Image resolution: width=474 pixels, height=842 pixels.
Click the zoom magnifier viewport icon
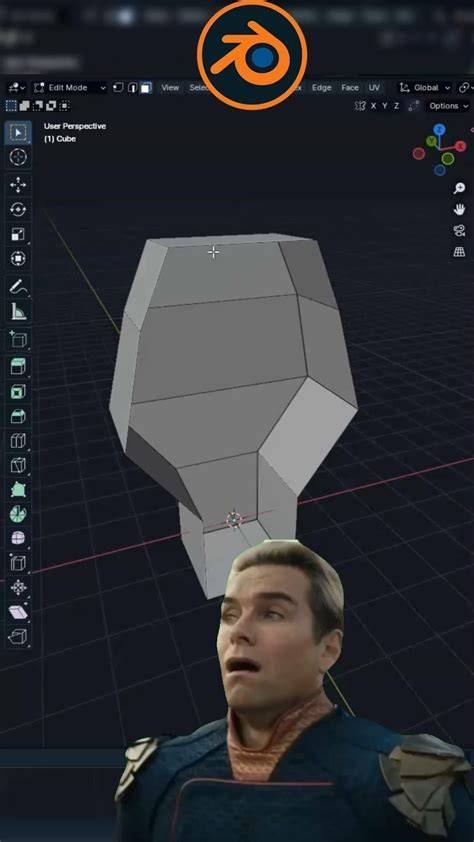(x=459, y=188)
